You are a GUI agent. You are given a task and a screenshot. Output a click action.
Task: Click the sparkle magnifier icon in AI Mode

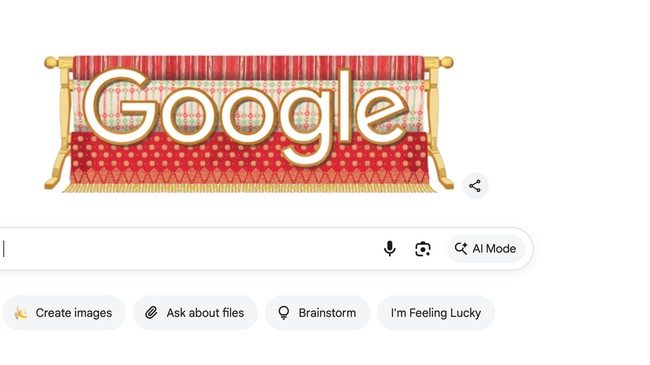(x=461, y=248)
